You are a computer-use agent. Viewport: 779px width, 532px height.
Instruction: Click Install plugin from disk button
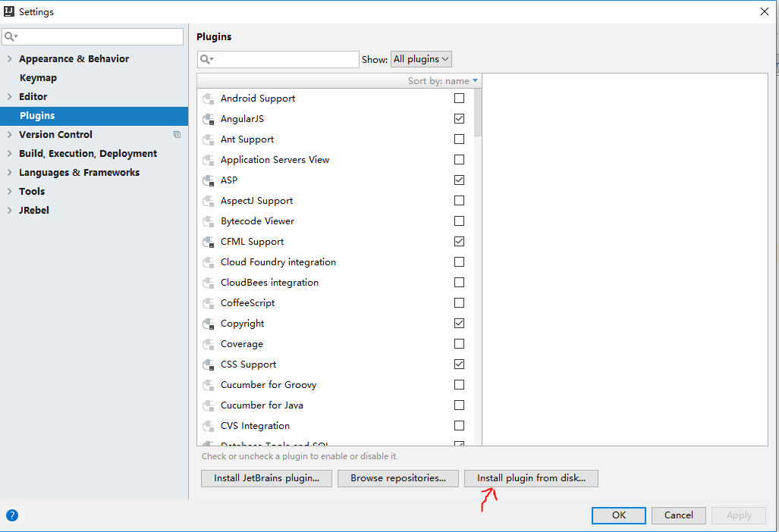pyautogui.click(x=531, y=478)
